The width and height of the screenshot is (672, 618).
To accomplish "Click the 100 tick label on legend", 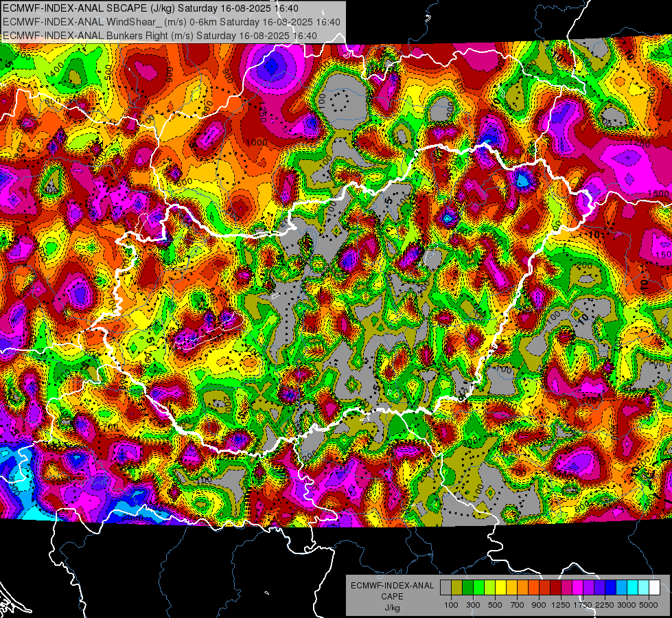I will coord(451,605).
